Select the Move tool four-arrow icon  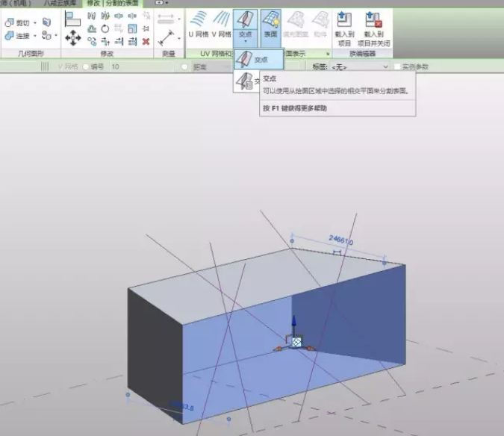[x=72, y=38]
